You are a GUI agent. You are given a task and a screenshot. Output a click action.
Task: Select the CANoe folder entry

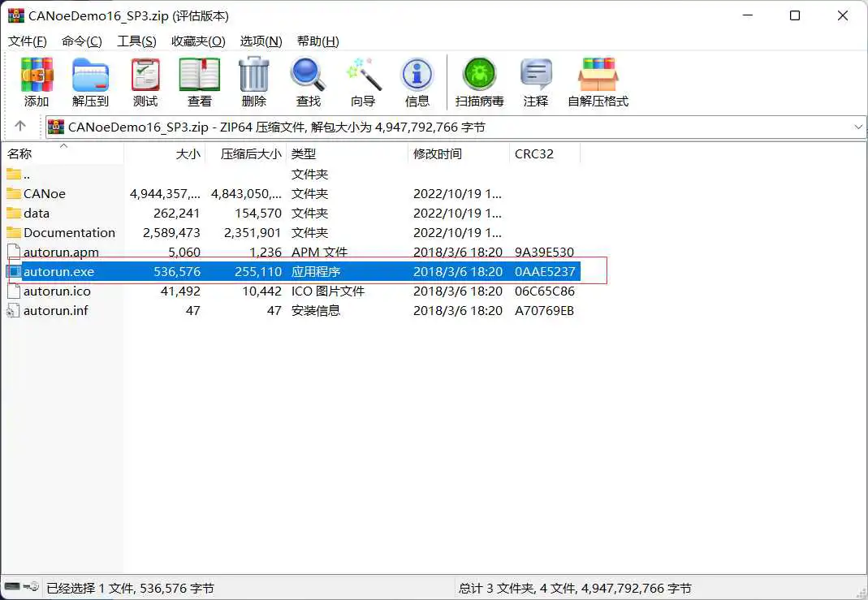(x=45, y=193)
